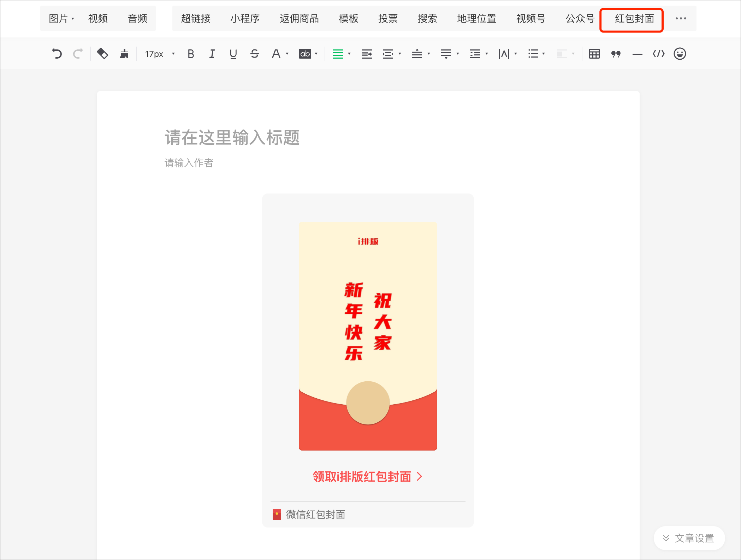Open the emoji smiley picker
Screen dimensions: 741x560
pyautogui.click(x=680, y=54)
